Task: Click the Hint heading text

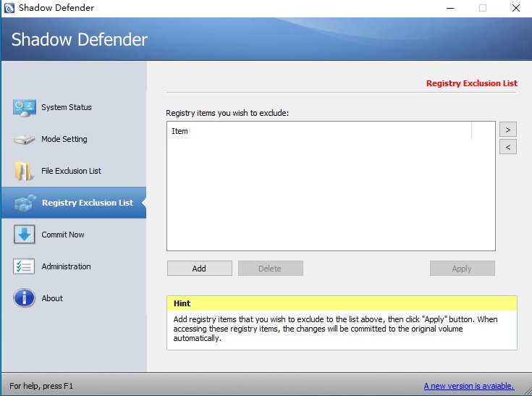Action: pyautogui.click(x=182, y=303)
